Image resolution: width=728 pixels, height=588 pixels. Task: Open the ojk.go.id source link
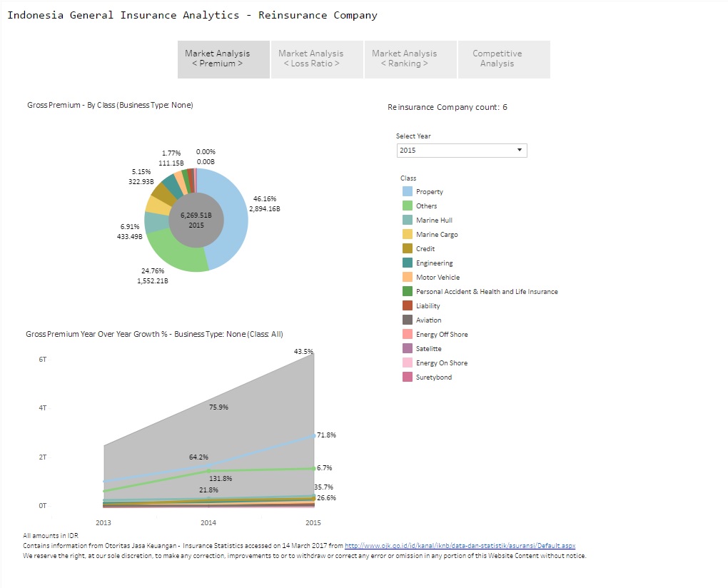tap(460, 546)
